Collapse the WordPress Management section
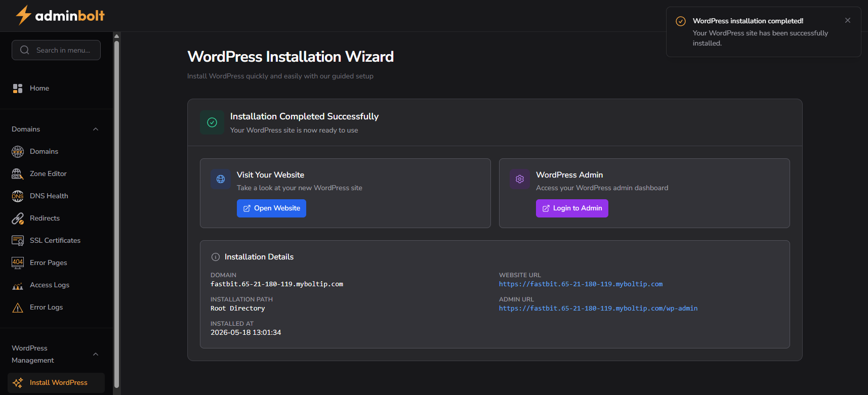Viewport: 868px width, 395px height. tap(96, 354)
